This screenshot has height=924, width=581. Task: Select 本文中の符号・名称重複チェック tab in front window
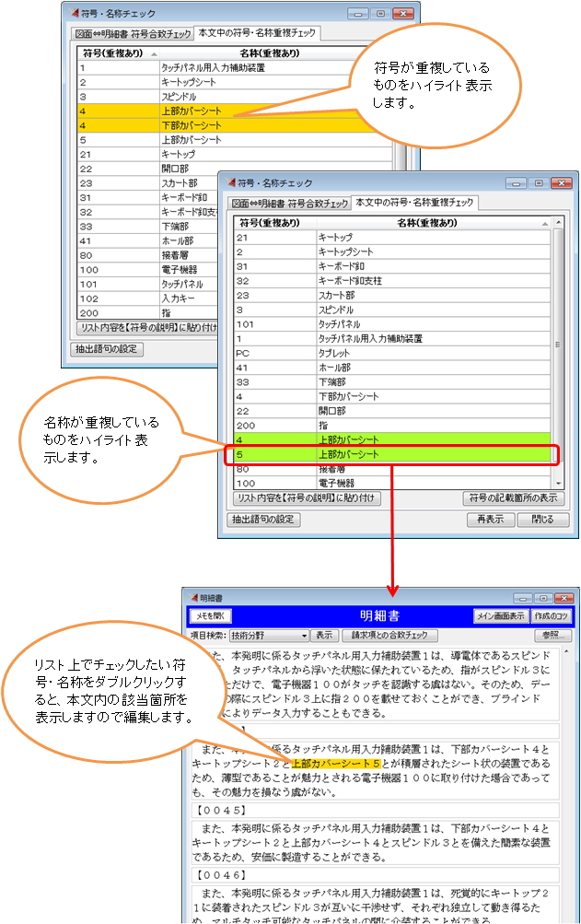tap(414, 202)
